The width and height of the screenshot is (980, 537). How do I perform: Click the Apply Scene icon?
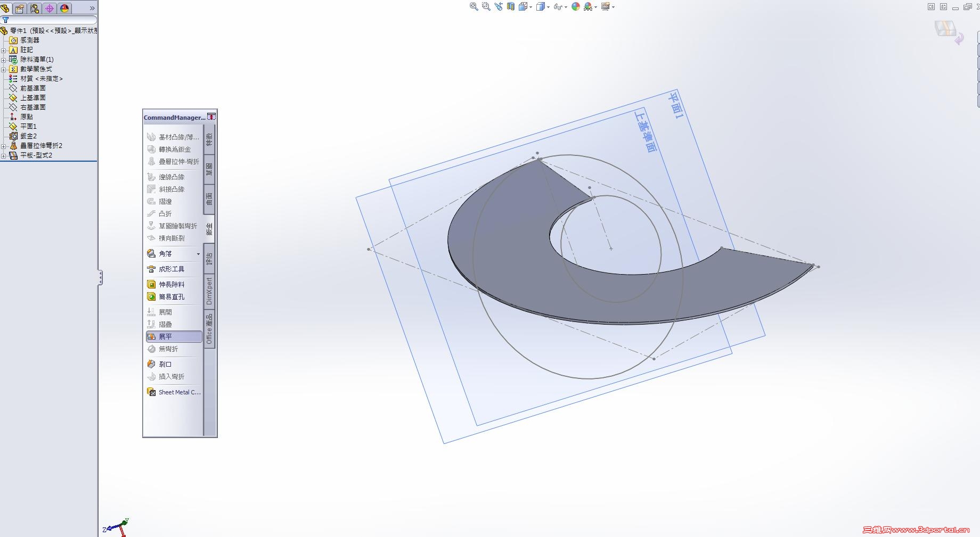(x=588, y=7)
